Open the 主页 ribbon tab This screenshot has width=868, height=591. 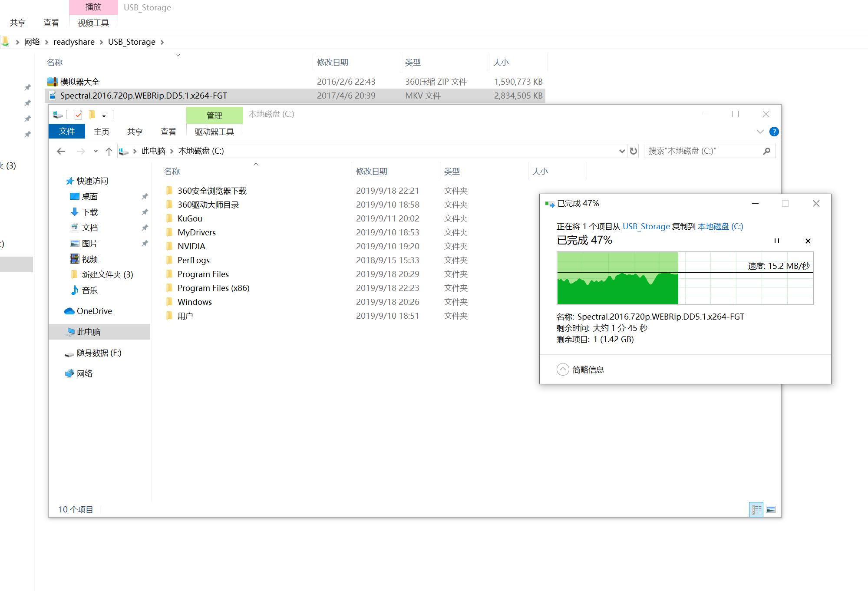102,132
